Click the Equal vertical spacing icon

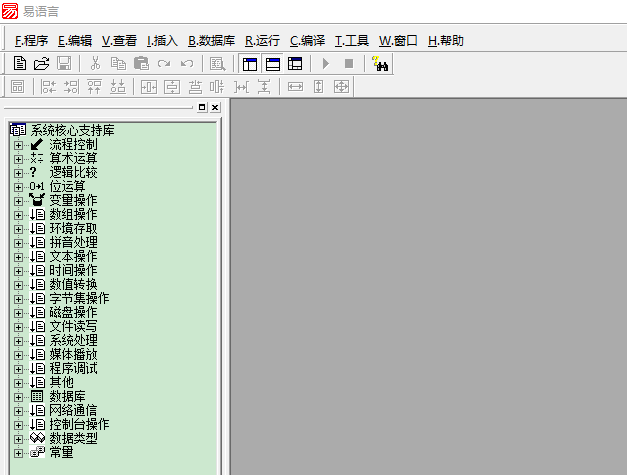tap(264, 86)
